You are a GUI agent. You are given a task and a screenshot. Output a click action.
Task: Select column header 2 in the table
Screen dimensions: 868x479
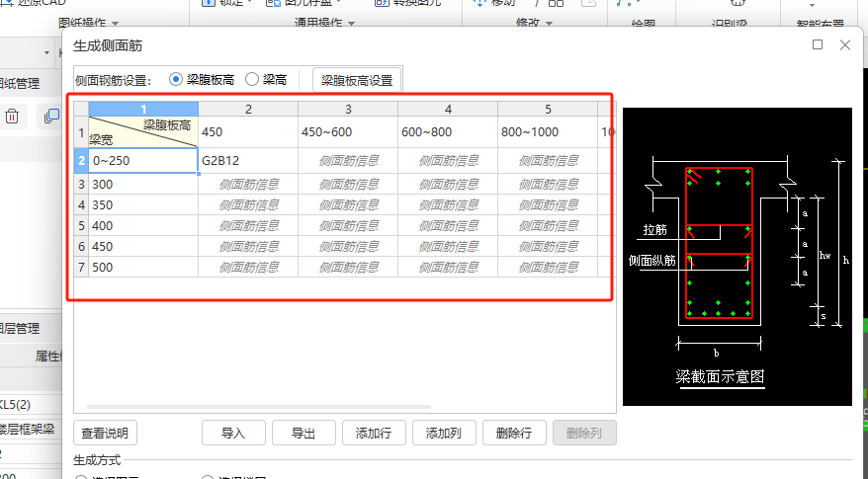248,109
